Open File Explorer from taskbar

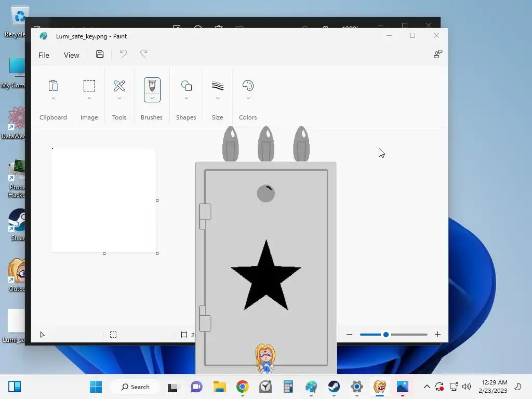click(220, 387)
